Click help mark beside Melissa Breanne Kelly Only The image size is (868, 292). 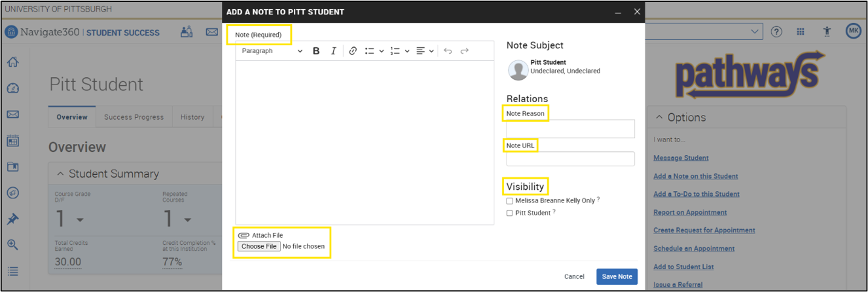598,200
